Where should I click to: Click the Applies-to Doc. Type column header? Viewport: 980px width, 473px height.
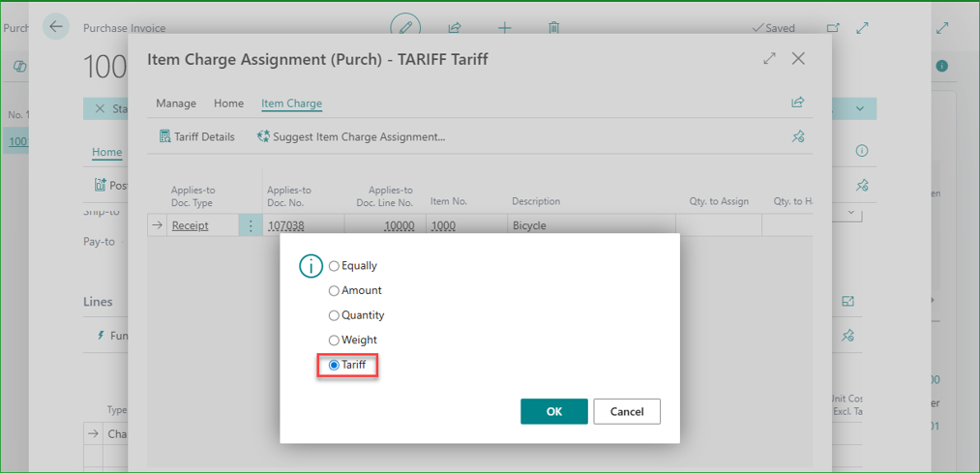[193, 196]
